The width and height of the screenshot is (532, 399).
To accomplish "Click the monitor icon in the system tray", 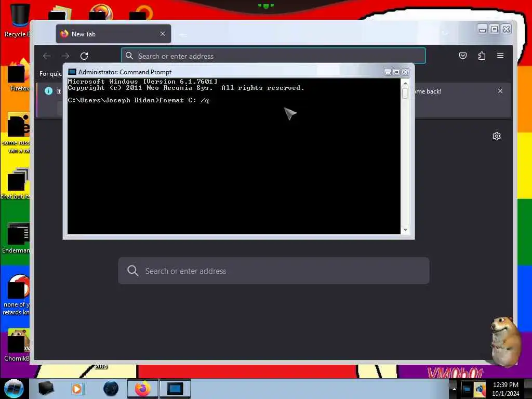I will coord(467,389).
